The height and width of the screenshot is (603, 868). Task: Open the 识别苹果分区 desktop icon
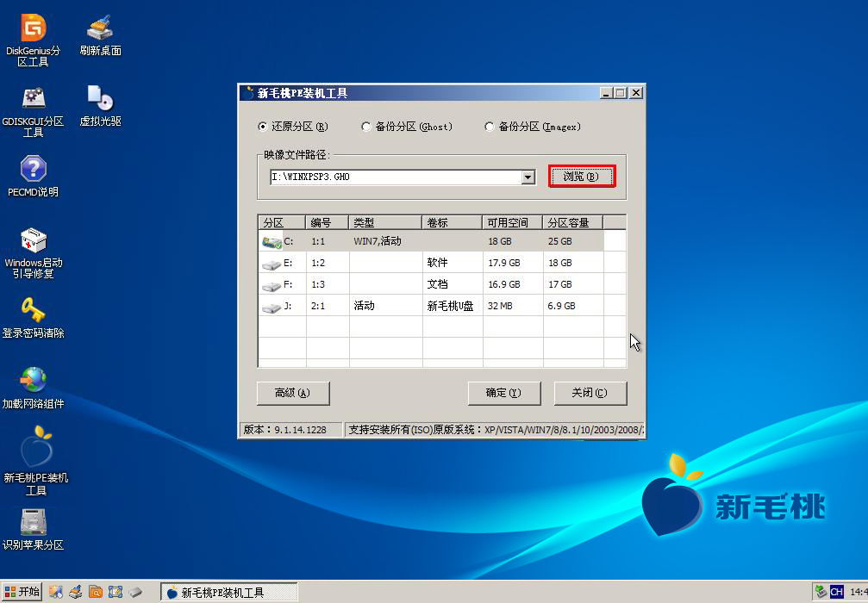pyautogui.click(x=33, y=530)
